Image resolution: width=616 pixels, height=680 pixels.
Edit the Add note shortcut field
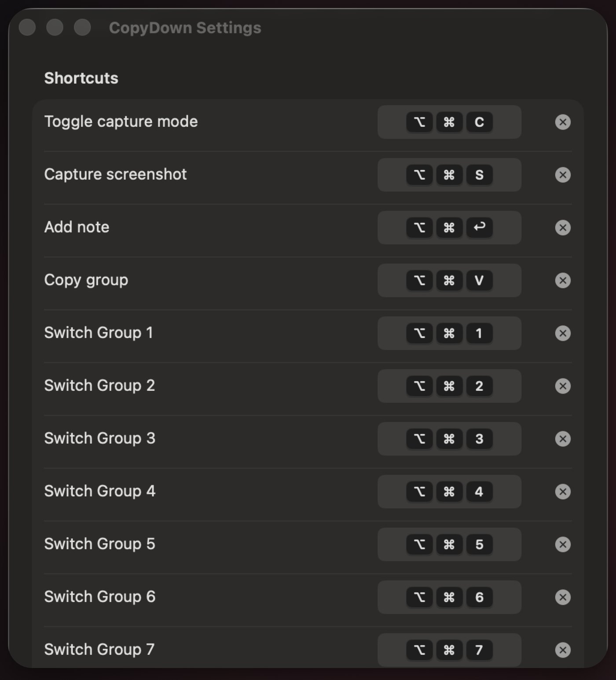coord(449,228)
